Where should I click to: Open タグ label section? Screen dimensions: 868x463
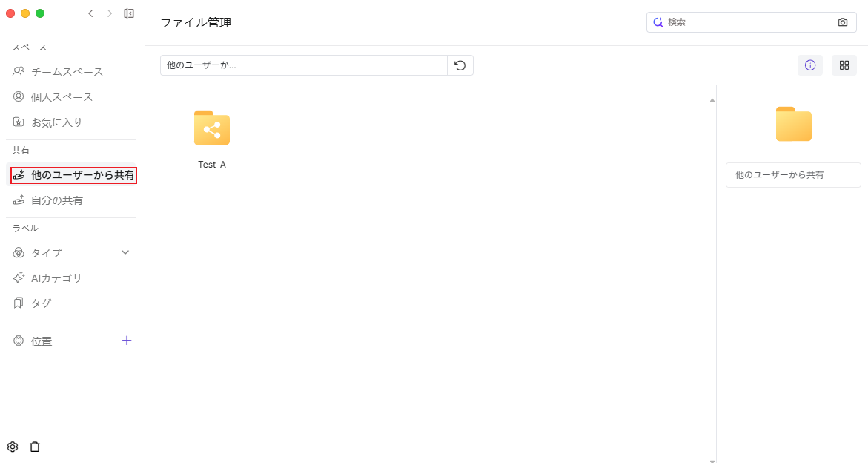click(41, 303)
